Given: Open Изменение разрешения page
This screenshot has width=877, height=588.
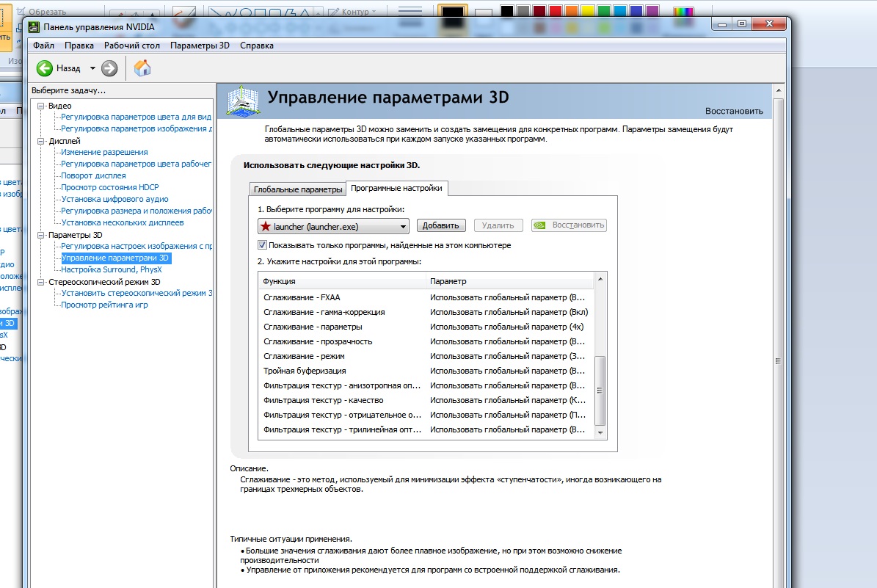Looking at the screenshot, I should coord(104,152).
